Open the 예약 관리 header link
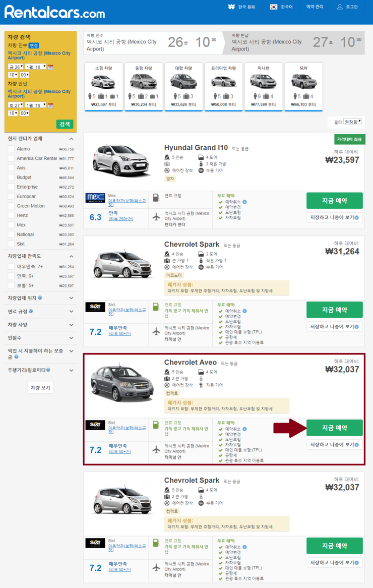Screen dimensions: 373x588 point(314,7)
